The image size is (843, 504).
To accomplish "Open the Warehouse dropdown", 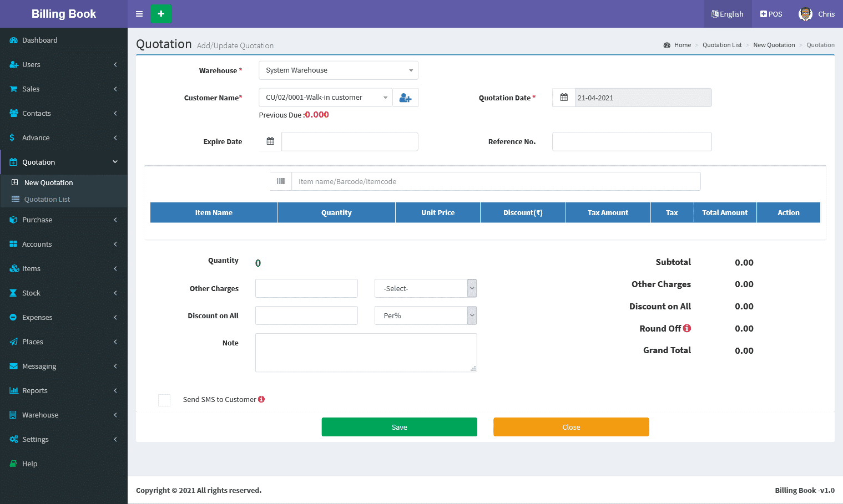I will point(338,70).
